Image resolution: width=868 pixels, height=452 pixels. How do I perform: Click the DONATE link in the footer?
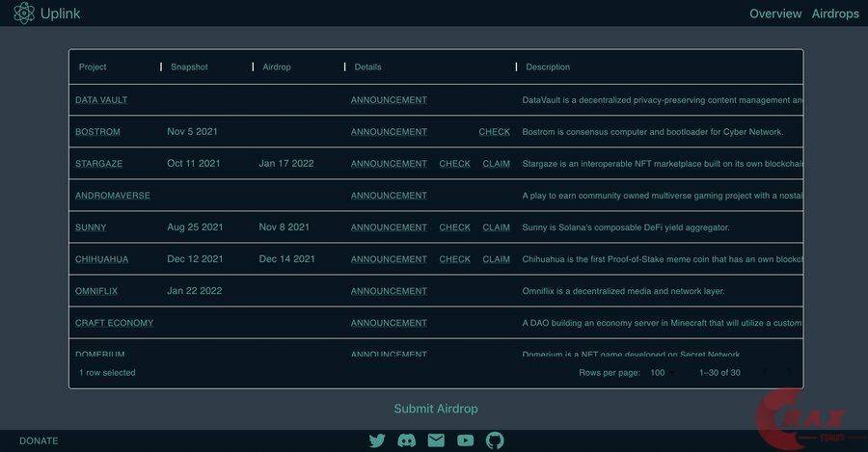pos(39,441)
